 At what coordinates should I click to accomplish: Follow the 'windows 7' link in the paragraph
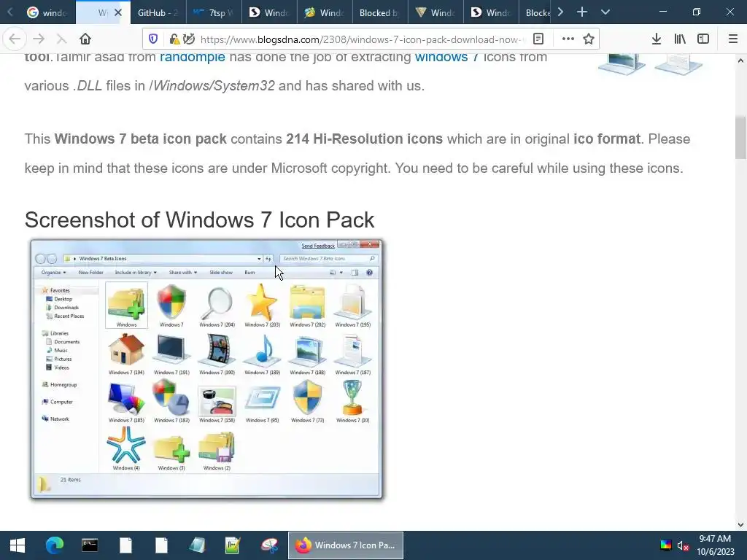coord(446,57)
